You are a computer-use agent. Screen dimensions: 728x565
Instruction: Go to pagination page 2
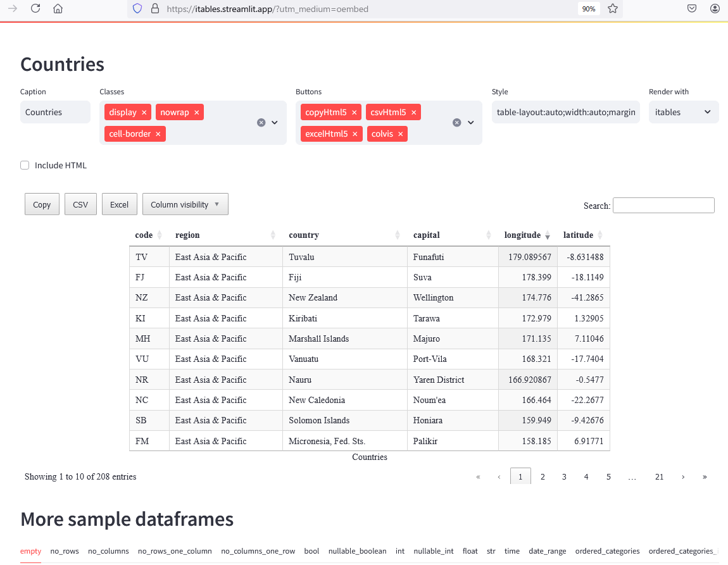pos(543,476)
